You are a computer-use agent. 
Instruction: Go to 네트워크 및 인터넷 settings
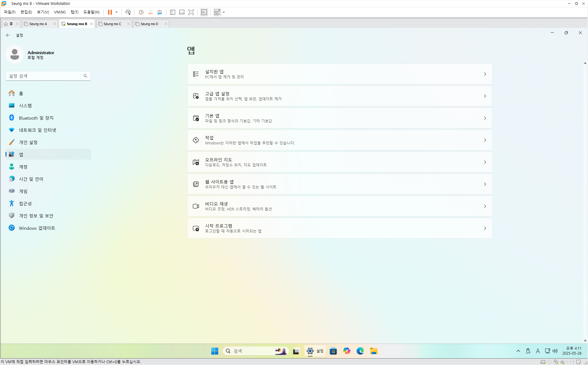click(37, 130)
